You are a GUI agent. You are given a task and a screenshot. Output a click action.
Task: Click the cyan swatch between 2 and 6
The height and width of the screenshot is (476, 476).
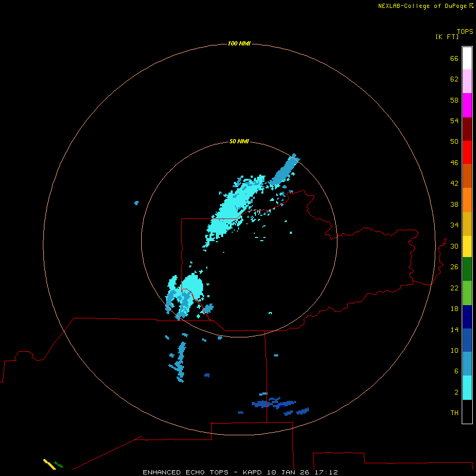tap(467, 388)
